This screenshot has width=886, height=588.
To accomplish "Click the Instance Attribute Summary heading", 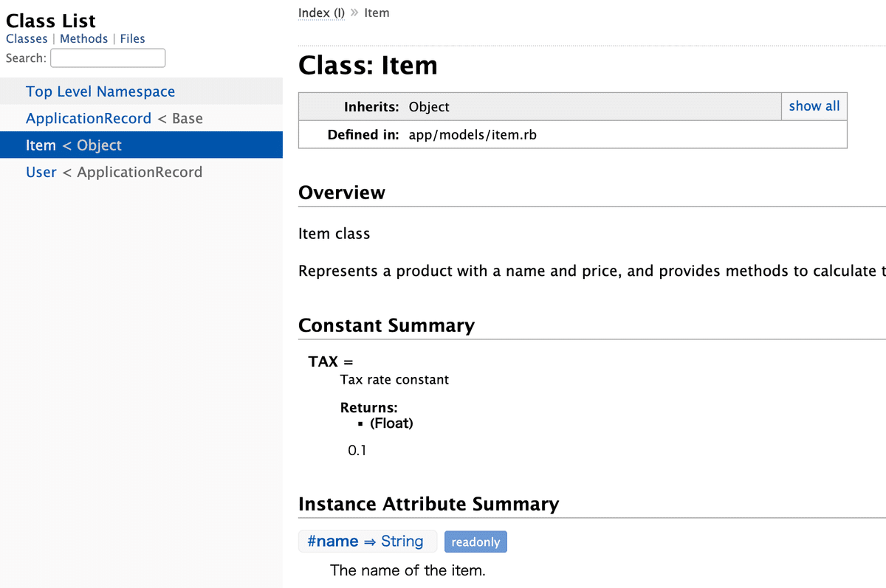I will click(x=428, y=504).
